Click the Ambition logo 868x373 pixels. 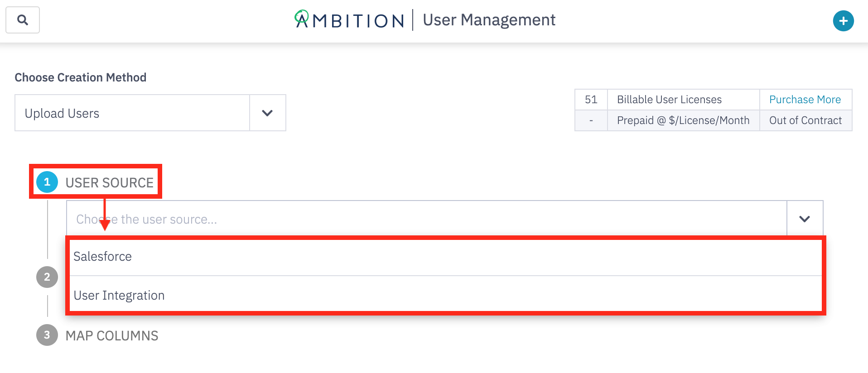point(349,20)
